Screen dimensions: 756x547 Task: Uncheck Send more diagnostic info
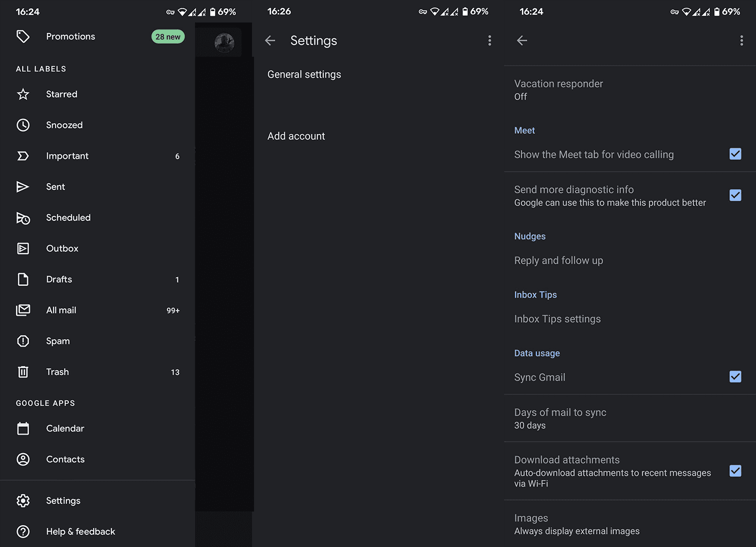point(735,196)
